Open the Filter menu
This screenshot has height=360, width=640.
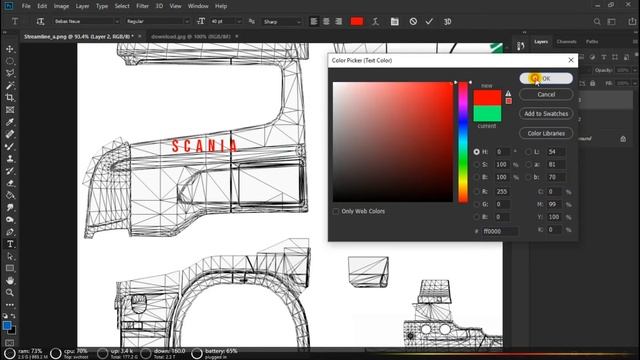click(142, 6)
